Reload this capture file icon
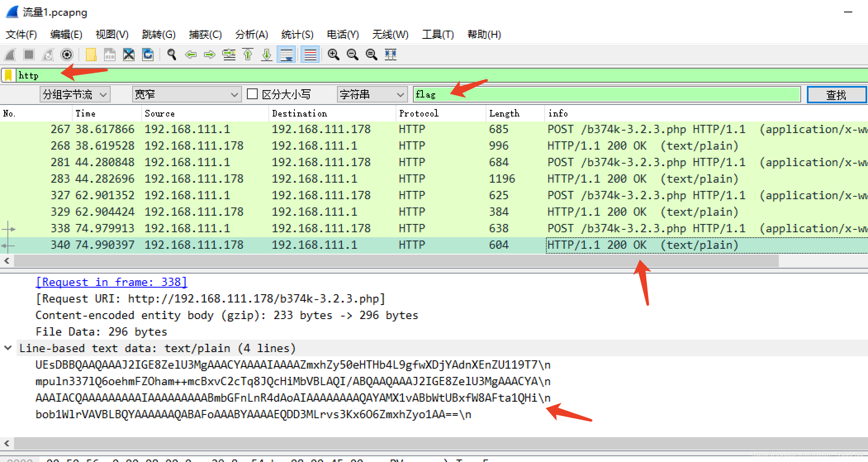The image size is (868, 462). pyautogui.click(x=148, y=55)
